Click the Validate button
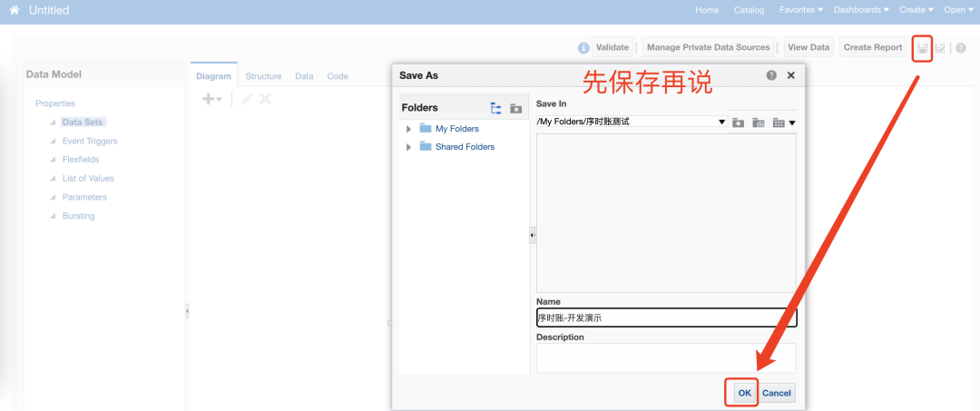The image size is (980, 411). tap(612, 47)
